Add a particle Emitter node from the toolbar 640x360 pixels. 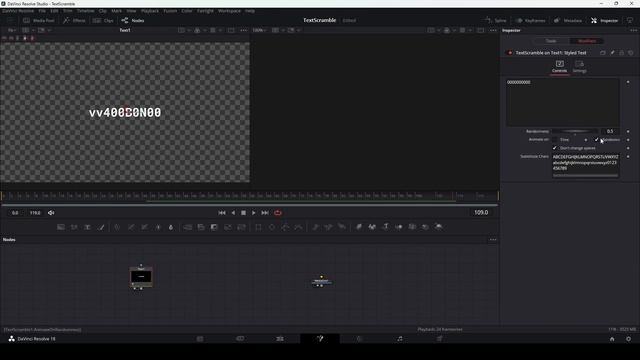pyautogui.click(x=316, y=227)
